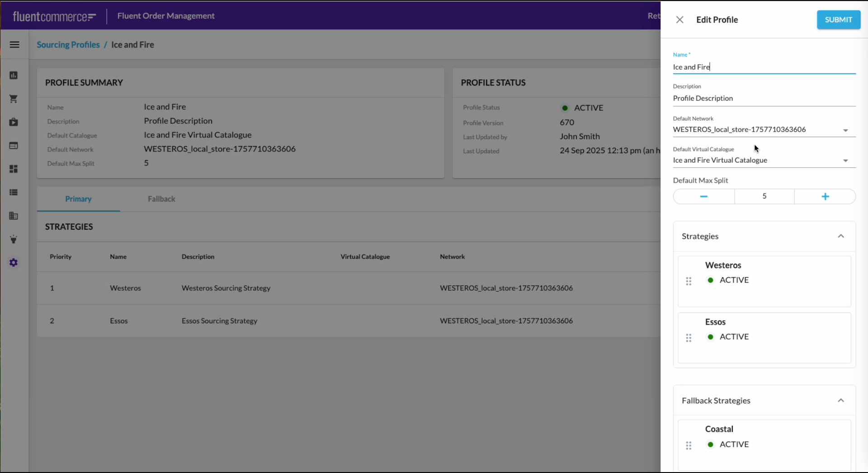Image resolution: width=868 pixels, height=473 pixels.
Task: Open the wallet panel icon in sidebar
Action: 14,146
